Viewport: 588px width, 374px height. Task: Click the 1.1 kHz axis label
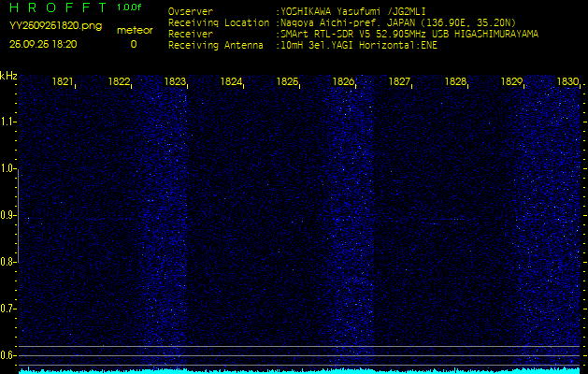(x=7, y=122)
